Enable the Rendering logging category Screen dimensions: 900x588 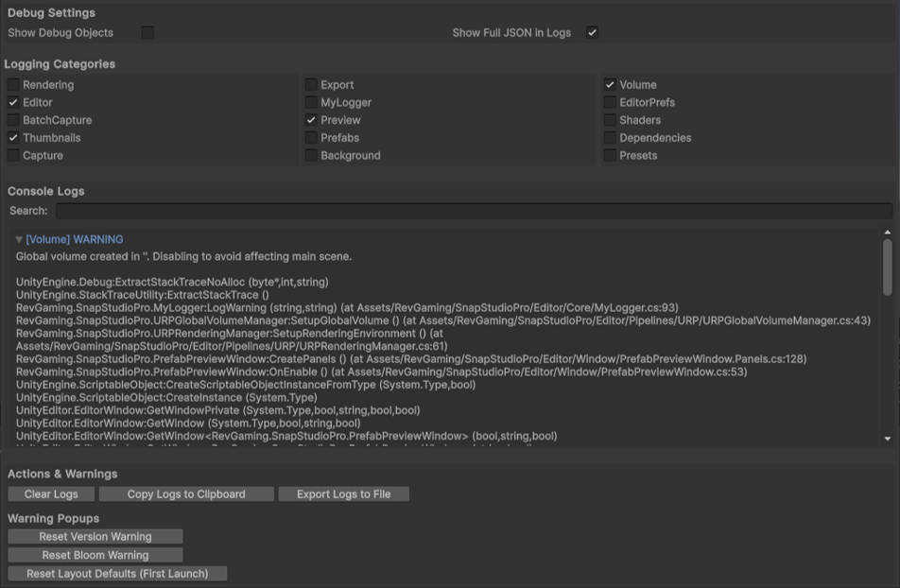pyautogui.click(x=13, y=85)
